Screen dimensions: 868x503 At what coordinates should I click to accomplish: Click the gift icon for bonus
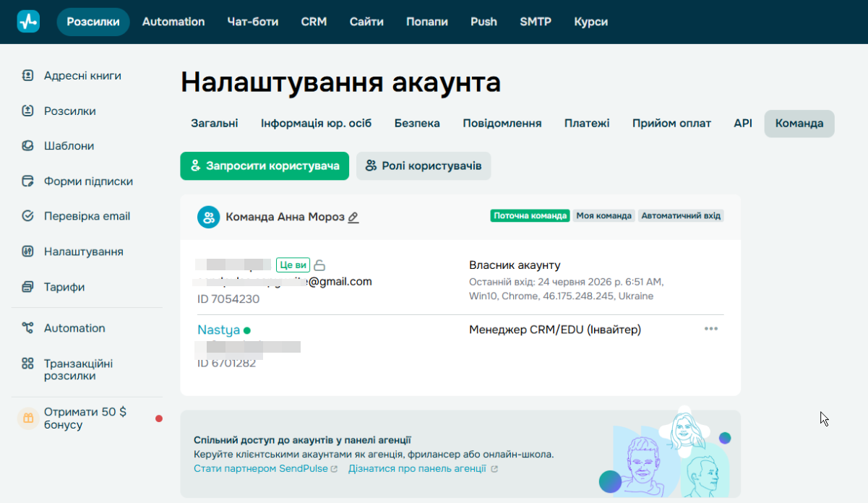(x=28, y=418)
